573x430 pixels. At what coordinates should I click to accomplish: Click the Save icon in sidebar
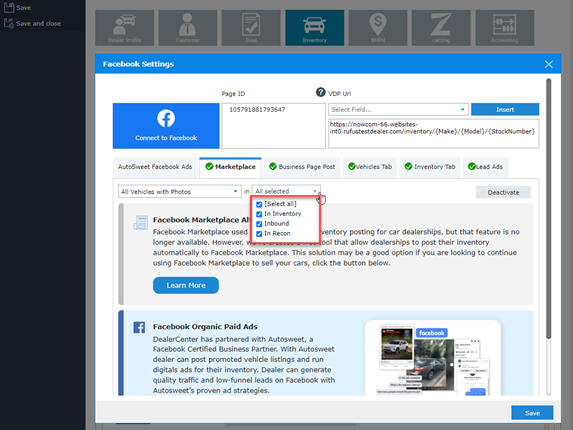9,7
